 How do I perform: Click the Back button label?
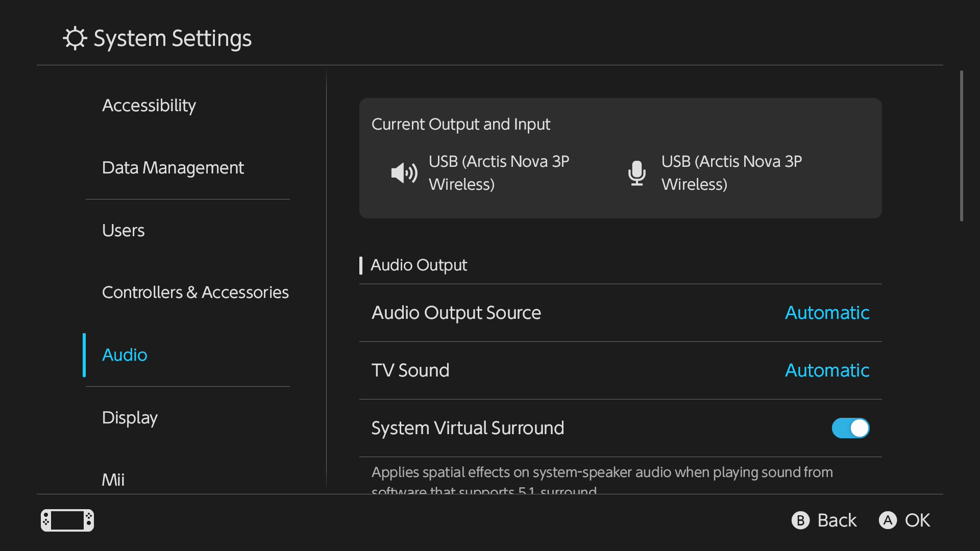point(837,520)
